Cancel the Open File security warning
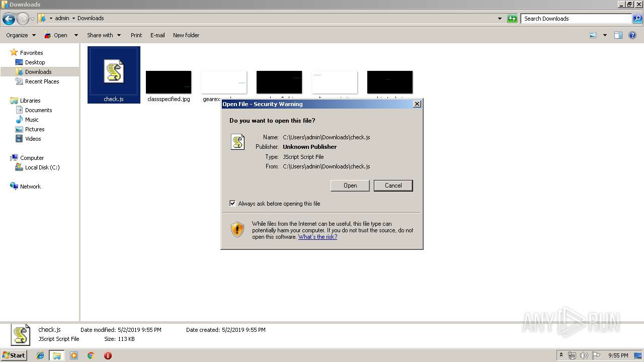The width and height of the screenshot is (644, 362). coord(393,186)
